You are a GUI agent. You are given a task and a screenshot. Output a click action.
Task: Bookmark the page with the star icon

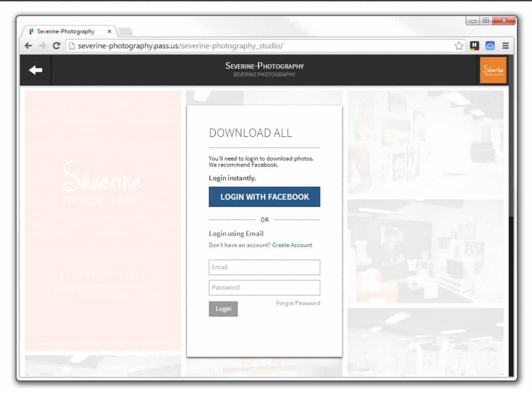pos(459,46)
